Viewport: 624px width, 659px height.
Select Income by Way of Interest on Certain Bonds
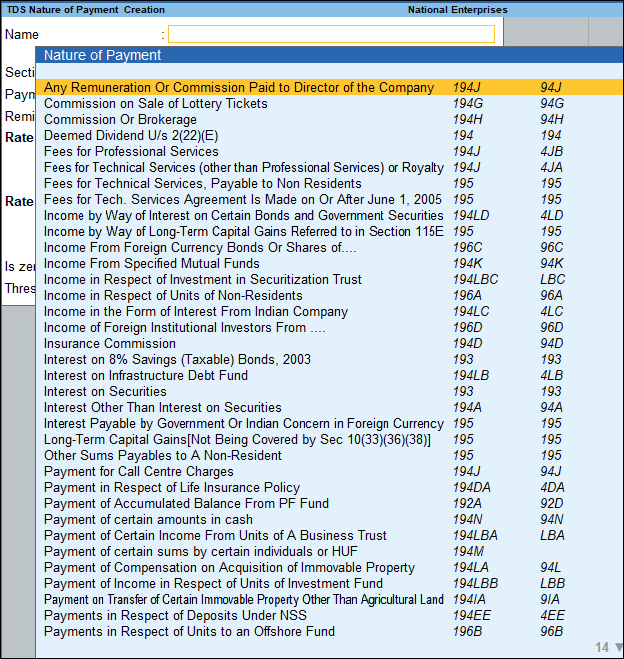[329, 215]
